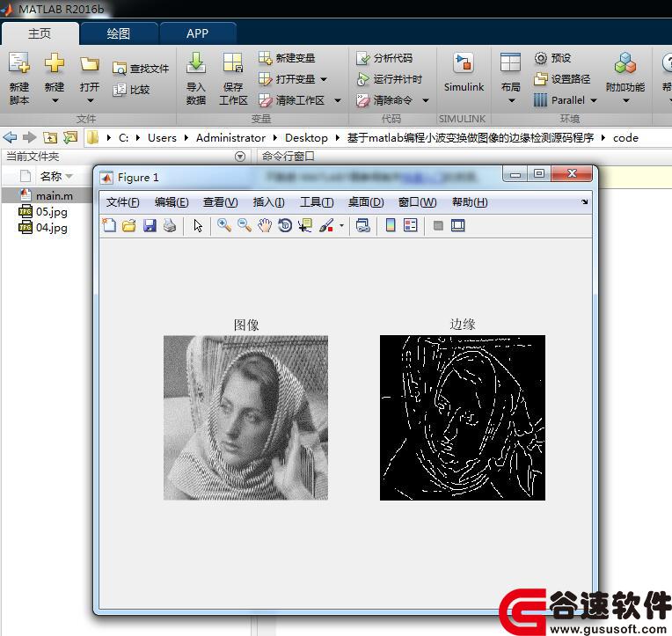This screenshot has width=672, height=636.
Task: Toggle Brush data tool
Action: pyautogui.click(x=326, y=225)
